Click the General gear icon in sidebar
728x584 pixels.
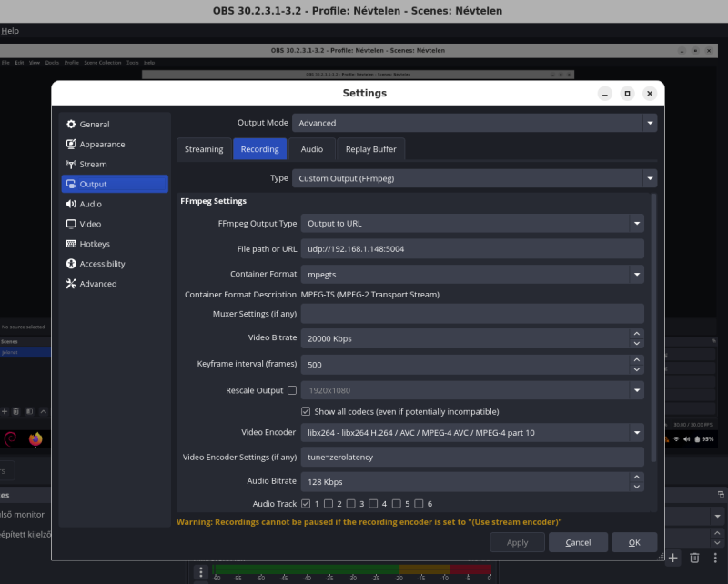pos(71,124)
